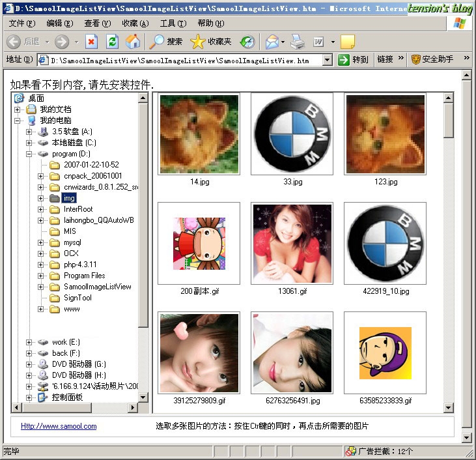Image resolution: width=476 pixels, height=460 pixels.
Task: Go to Home page icon
Action: 133,41
